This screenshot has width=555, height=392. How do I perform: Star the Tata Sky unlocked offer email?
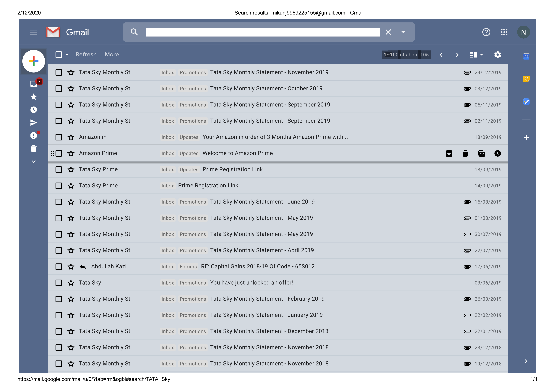coord(71,283)
